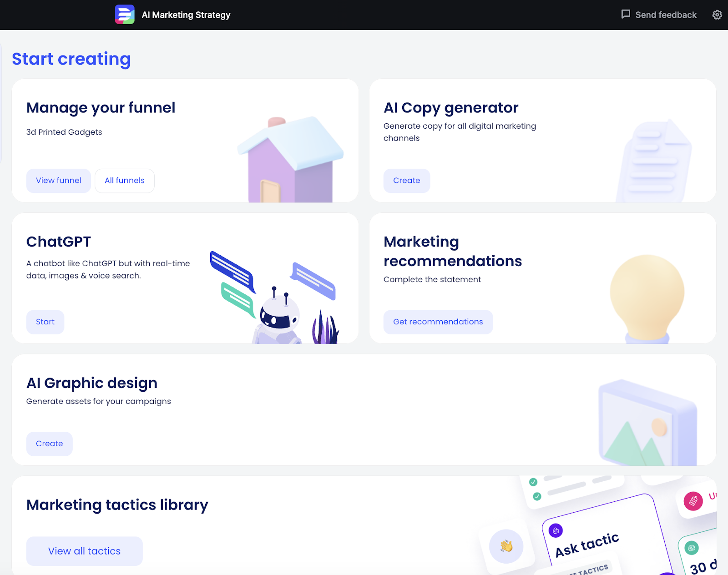Select the shopping basket icon on Ask tactic card

pos(556,530)
